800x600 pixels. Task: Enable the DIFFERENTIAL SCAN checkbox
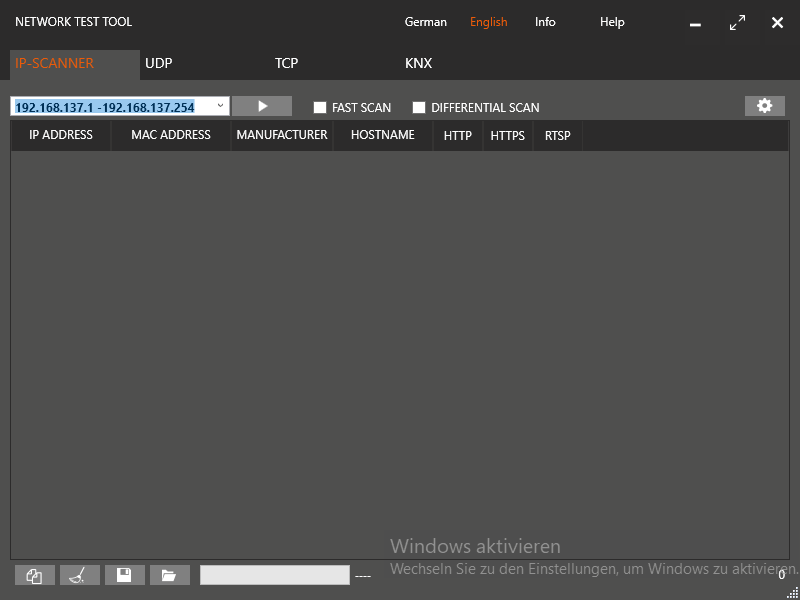419,107
